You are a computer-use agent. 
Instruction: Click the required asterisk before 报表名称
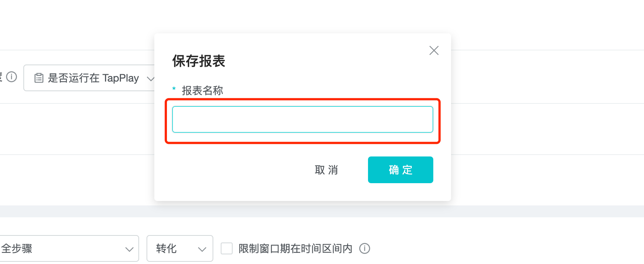point(174,89)
